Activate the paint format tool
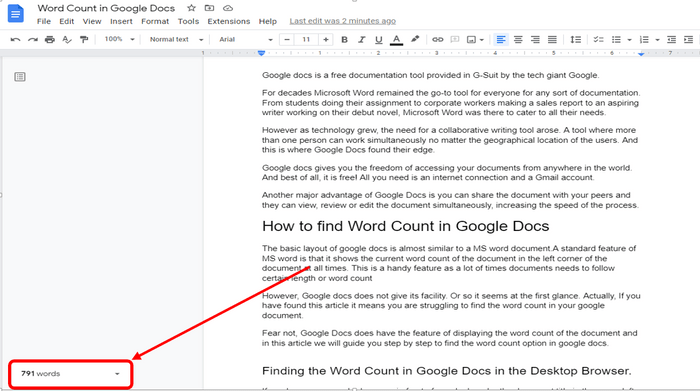This screenshot has width=700, height=391. coord(84,40)
